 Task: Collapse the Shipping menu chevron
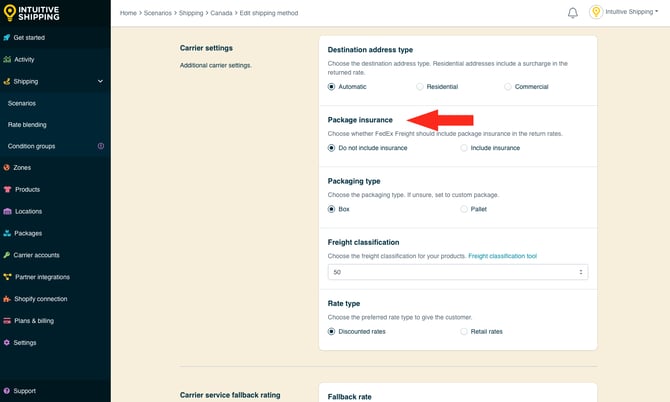[100, 81]
